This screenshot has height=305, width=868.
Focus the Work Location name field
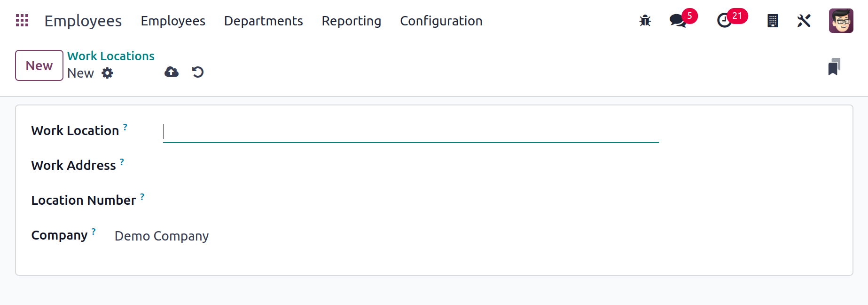tap(411, 132)
